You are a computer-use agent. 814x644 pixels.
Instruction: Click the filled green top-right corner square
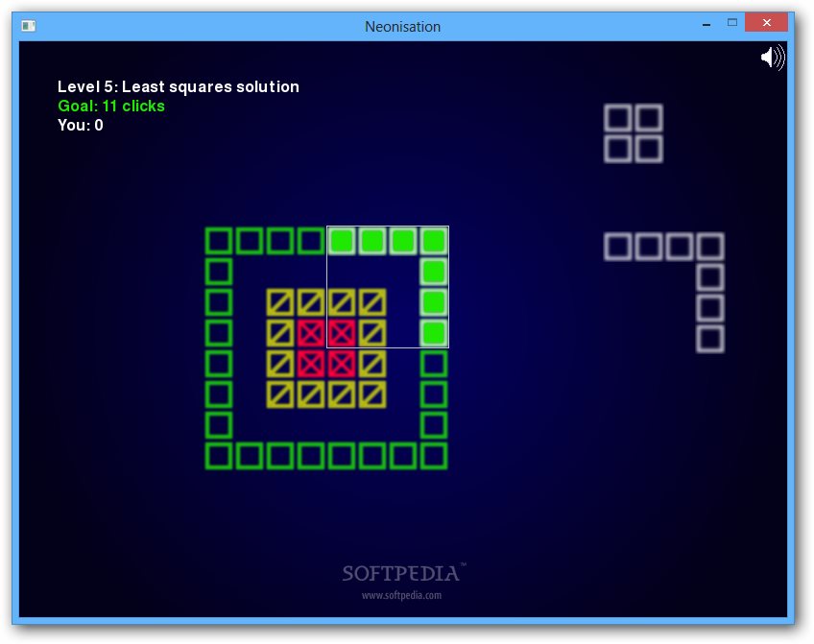[x=434, y=241]
